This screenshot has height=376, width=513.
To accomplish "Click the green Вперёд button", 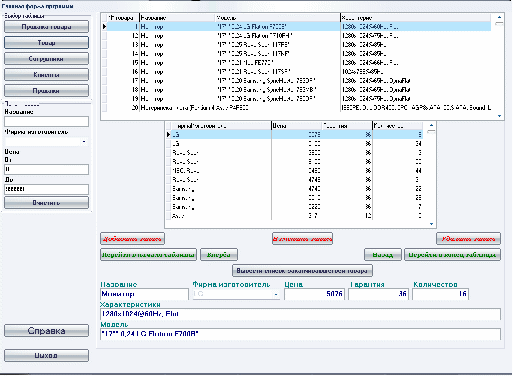I will [x=219, y=255].
